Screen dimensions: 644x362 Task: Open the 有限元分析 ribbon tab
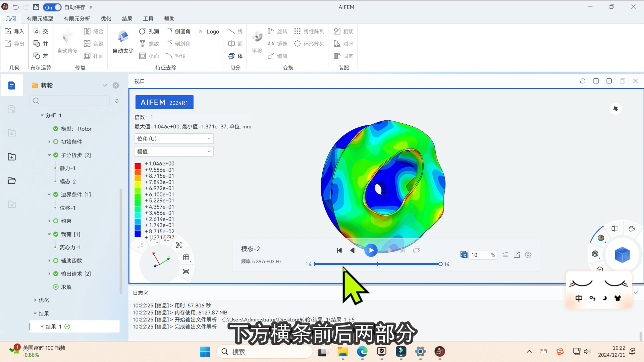77,19
